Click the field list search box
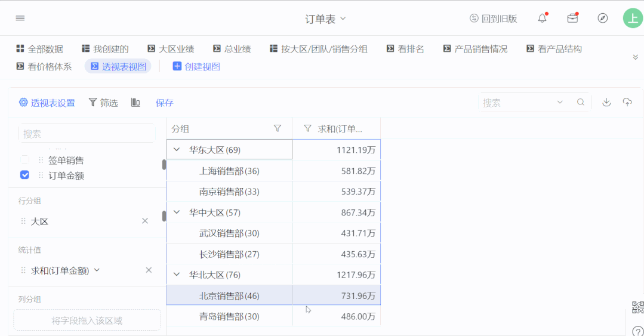 [x=87, y=134]
